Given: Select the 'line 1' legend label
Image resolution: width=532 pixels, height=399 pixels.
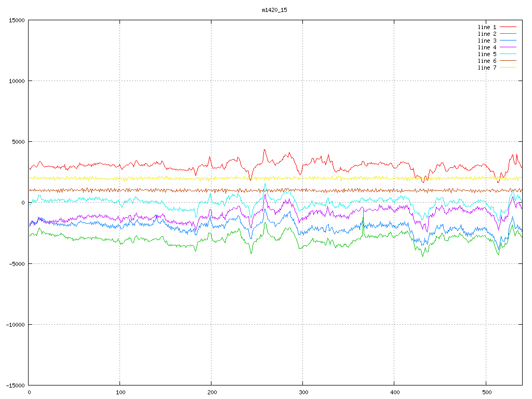Looking at the screenshot, I should 487,27.
